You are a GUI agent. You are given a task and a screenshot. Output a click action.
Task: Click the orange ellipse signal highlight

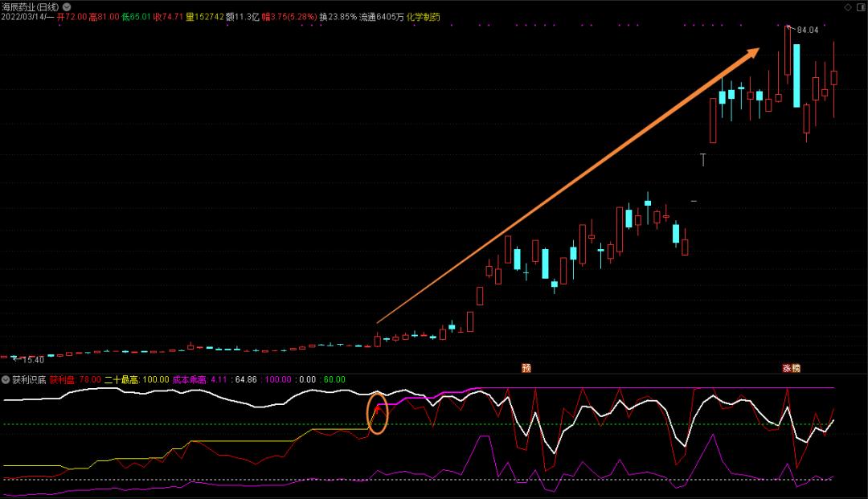point(378,412)
